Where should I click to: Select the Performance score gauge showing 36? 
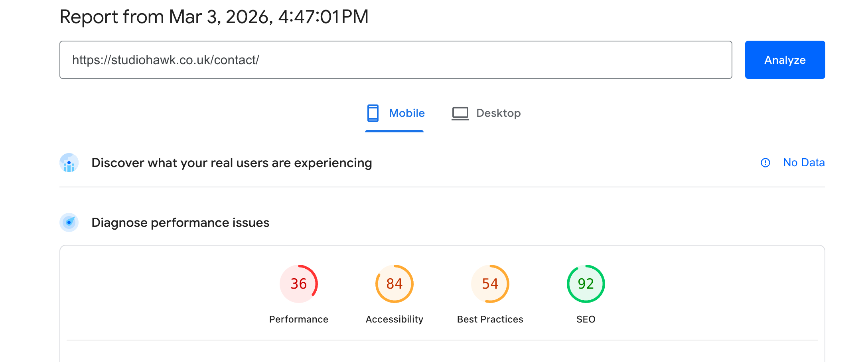298,284
